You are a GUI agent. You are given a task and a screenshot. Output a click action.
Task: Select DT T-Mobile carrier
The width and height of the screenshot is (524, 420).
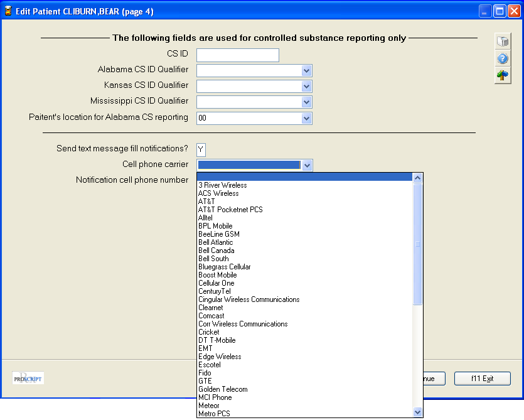pos(305,340)
